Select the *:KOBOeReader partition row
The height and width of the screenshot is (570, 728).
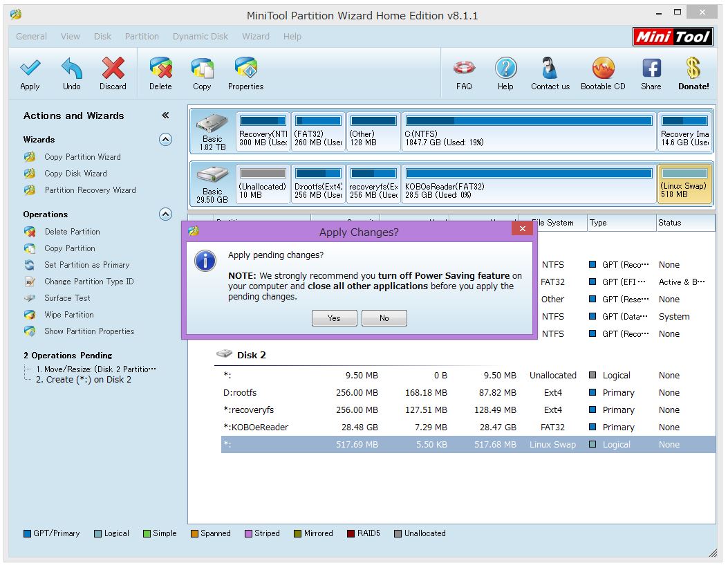[468, 427]
